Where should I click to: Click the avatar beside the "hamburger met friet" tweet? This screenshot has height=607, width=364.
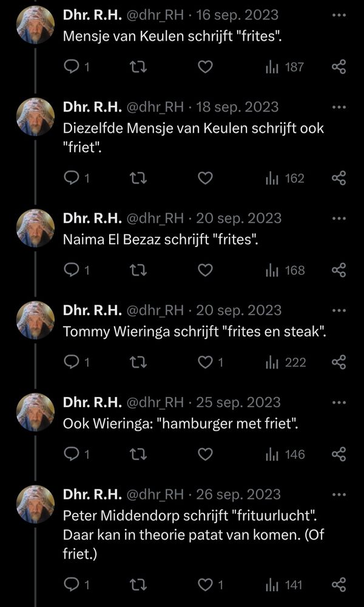(35, 412)
